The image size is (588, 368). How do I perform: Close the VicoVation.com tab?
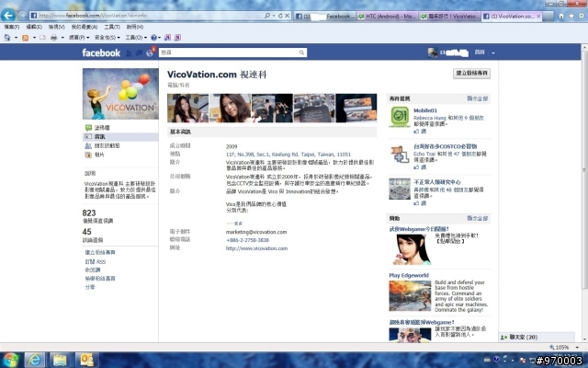pyautogui.click(x=538, y=17)
